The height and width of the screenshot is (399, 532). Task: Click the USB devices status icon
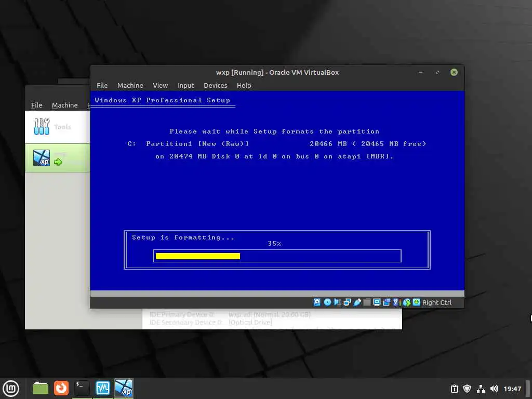point(357,302)
